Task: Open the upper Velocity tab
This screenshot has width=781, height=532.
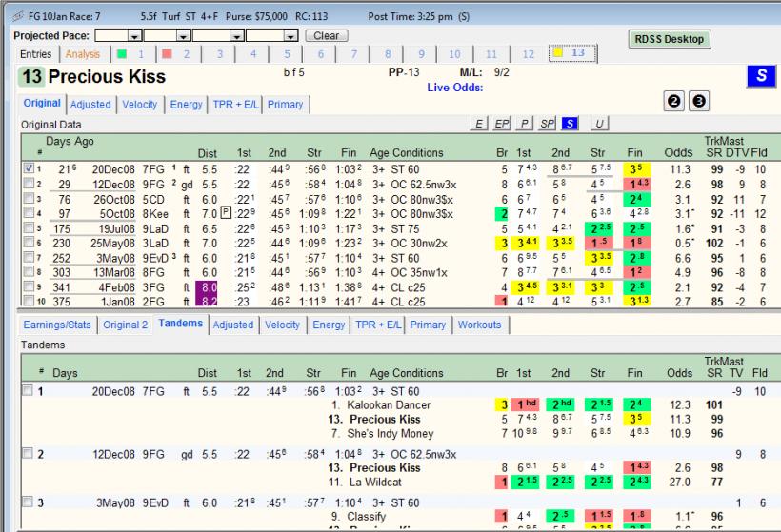Action: 139,105
